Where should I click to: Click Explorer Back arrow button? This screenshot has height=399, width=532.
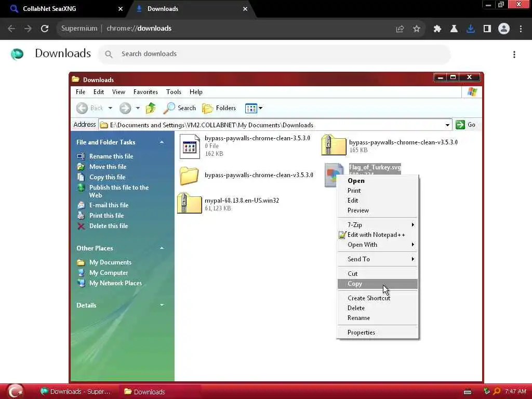(82, 108)
